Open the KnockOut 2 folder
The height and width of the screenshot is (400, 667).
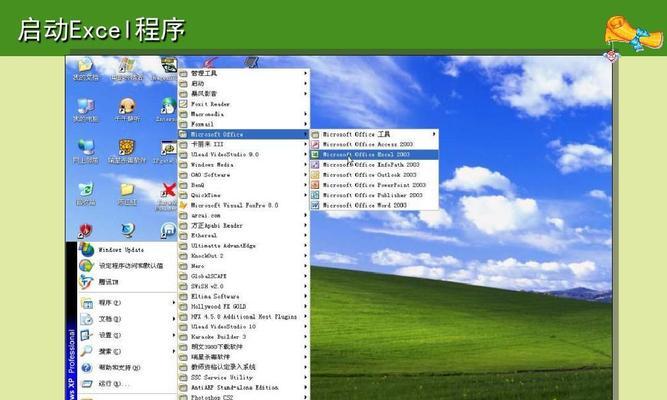(x=244, y=256)
